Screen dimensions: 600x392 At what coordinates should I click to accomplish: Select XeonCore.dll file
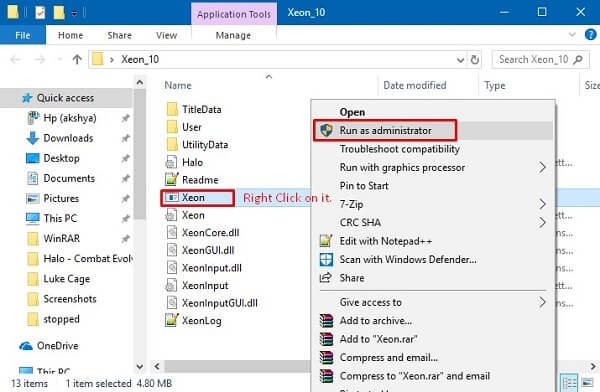click(x=210, y=232)
